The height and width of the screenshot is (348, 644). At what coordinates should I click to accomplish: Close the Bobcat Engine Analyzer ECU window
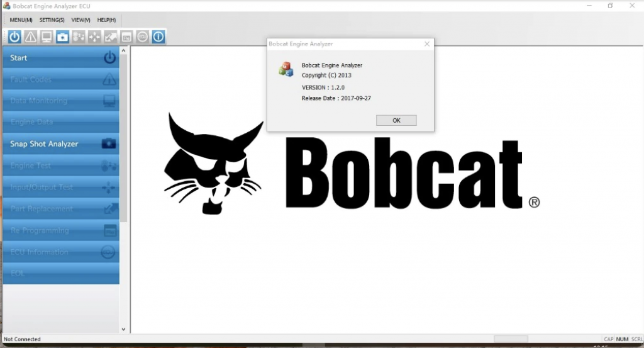coord(632,5)
